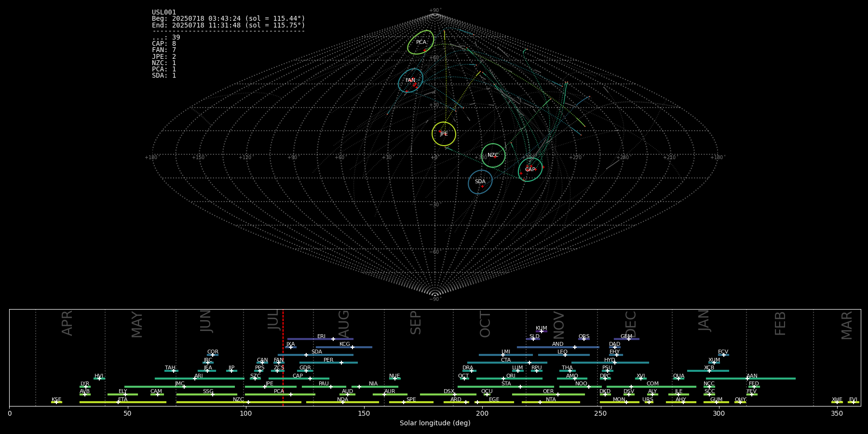The width and height of the screenshot is (868, 434).
Task: Select the KCG shower bar in timeline
Action: click(x=344, y=347)
